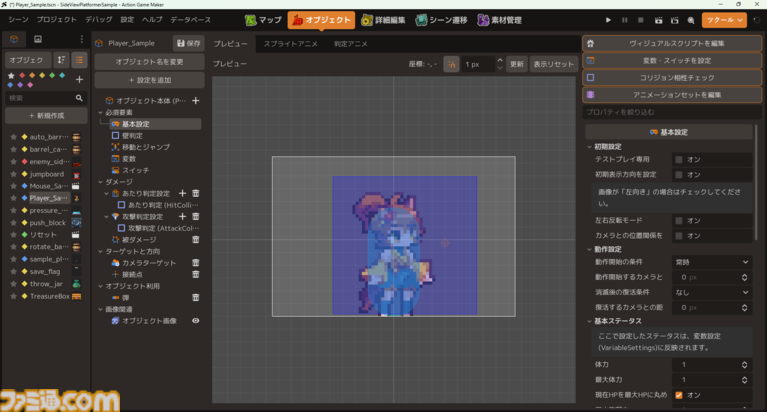
Task: Click the 更新 button
Action: point(517,64)
